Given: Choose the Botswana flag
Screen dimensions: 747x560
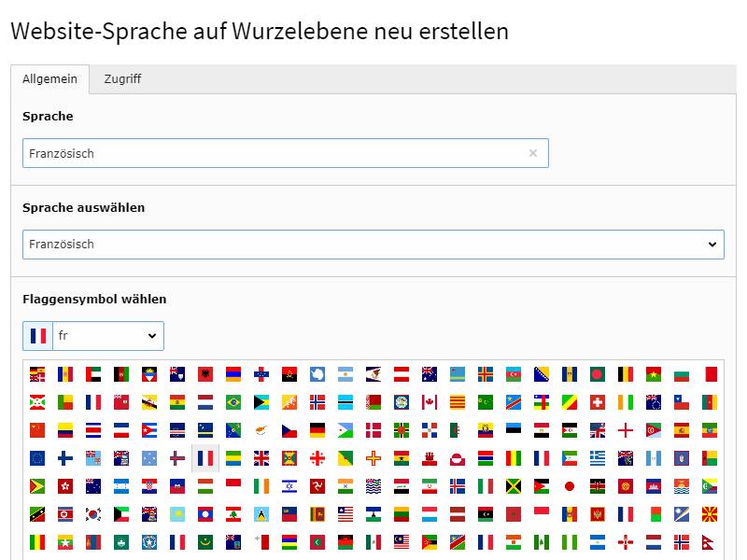Looking at the screenshot, I should [x=345, y=402].
